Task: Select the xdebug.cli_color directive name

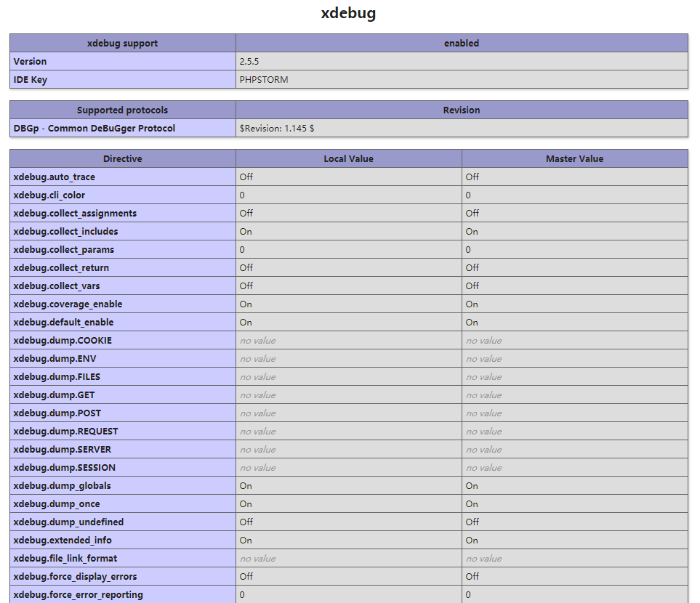Action: point(49,195)
